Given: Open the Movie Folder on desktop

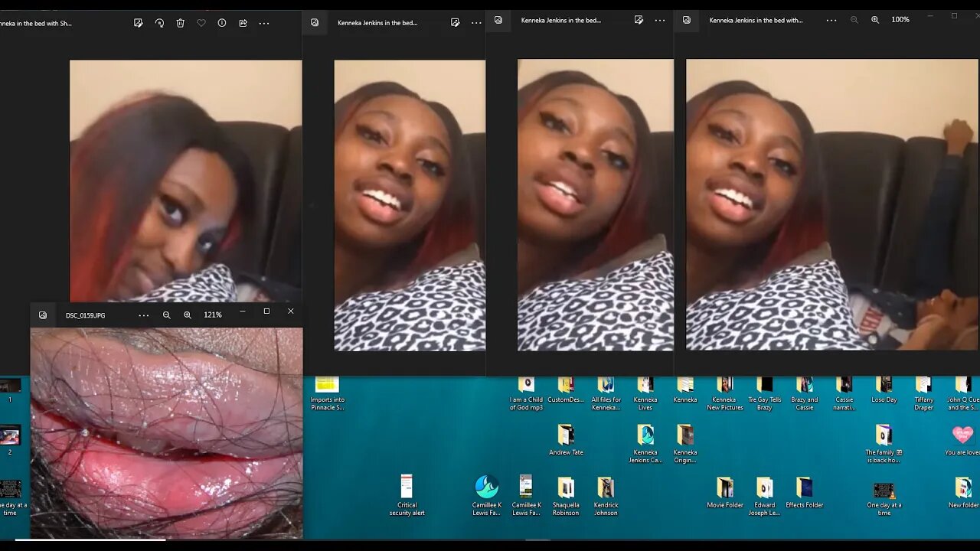Looking at the screenshot, I should point(725,492).
